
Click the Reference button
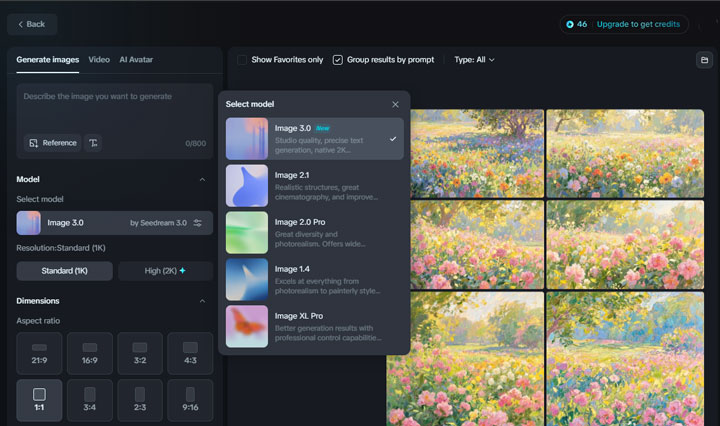[53, 143]
